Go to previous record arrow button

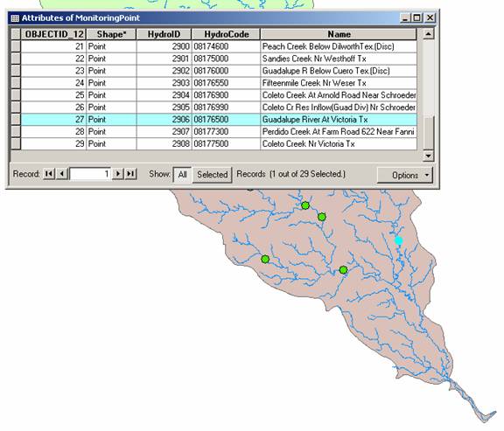pyautogui.click(x=62, y=174)
